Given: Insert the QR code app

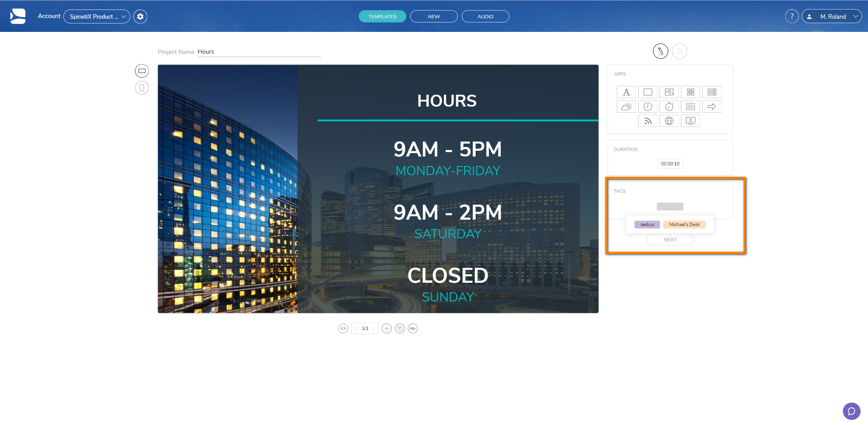Looking at the screenshot, I should point(690,92).
